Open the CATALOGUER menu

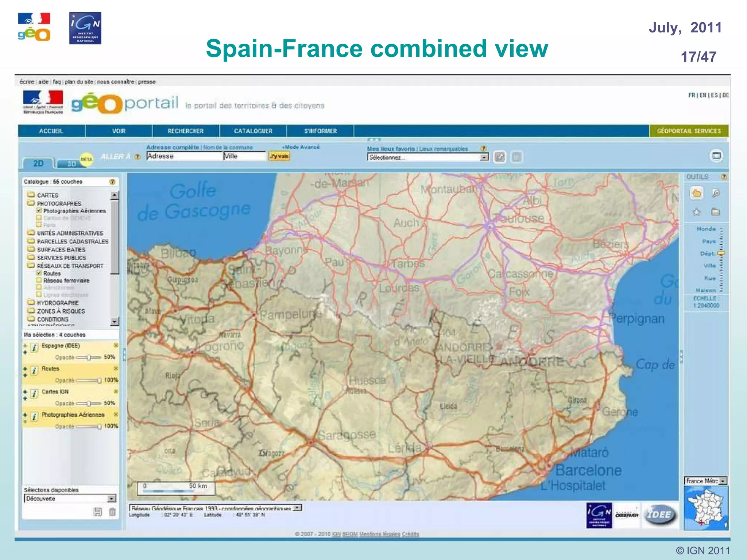[x=253, y=131]
